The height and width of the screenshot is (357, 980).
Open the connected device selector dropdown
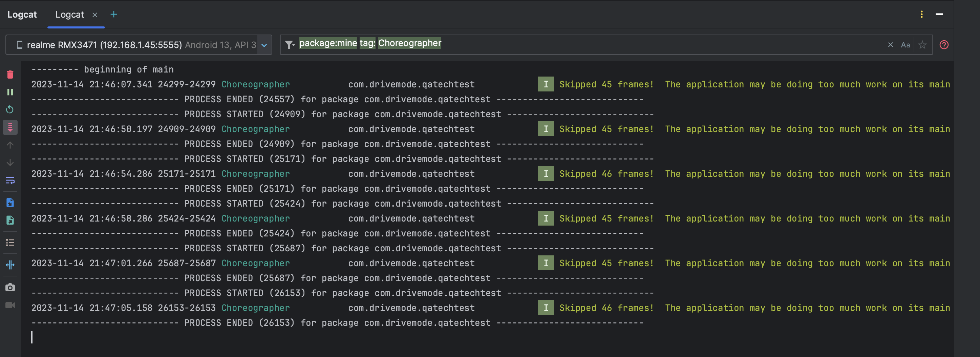click(x=264, y=44)
